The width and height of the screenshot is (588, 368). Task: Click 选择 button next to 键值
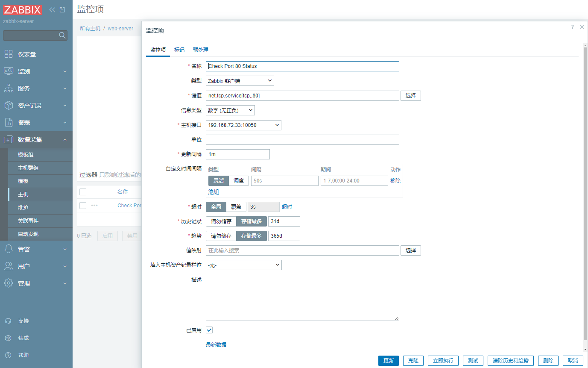coord(411,96)
